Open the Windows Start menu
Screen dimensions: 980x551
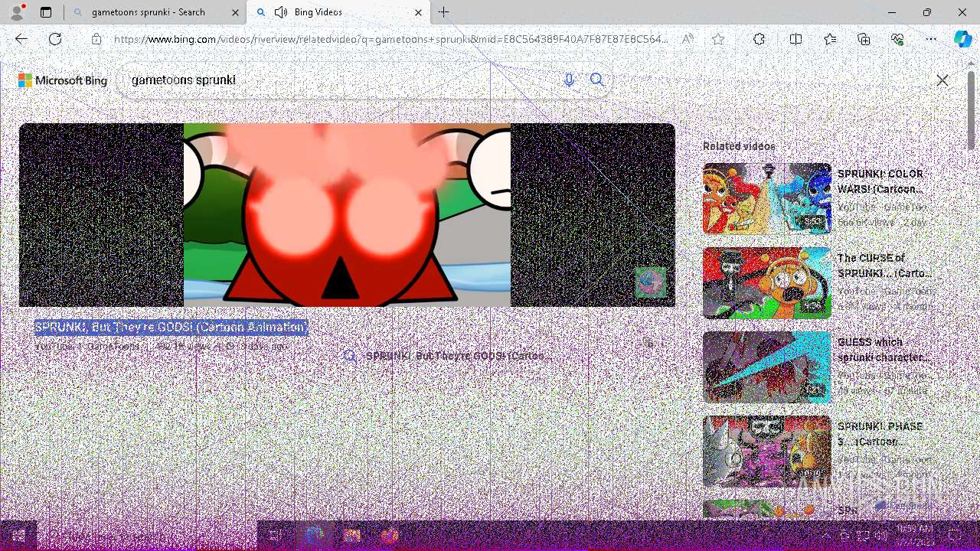18,536
